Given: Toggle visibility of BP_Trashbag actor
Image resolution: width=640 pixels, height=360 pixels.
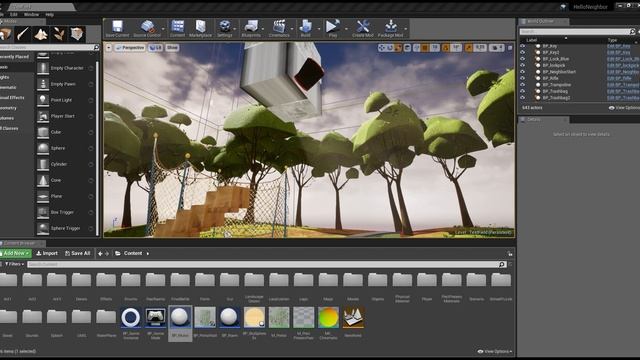Looking at the screenshot, I should coord(522,91).
